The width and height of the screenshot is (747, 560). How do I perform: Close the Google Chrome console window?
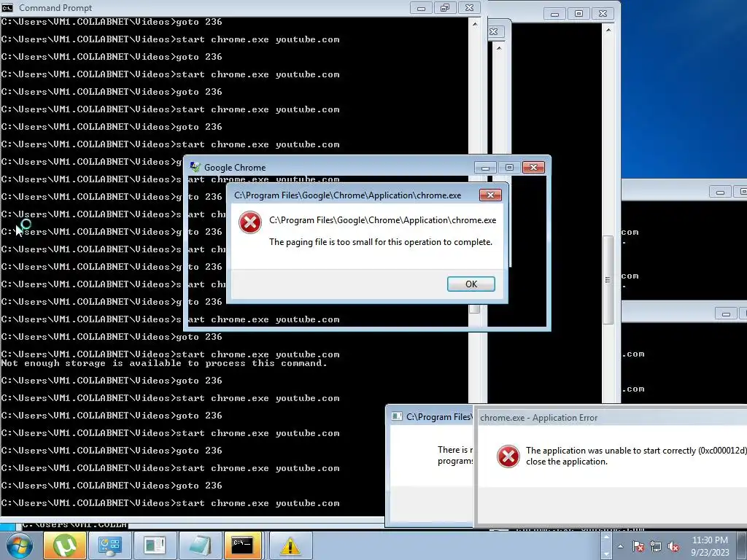coord(533,167)
